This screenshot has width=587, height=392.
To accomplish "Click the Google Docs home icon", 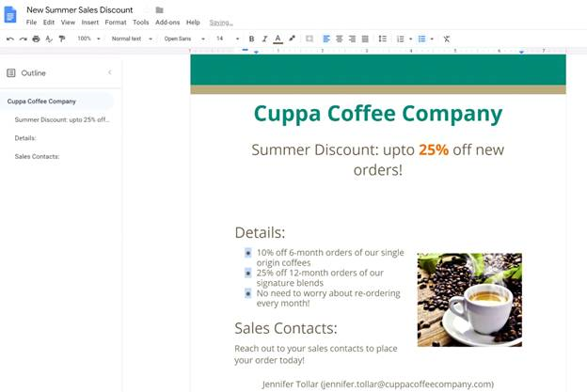I will click(x=11, y=14).
